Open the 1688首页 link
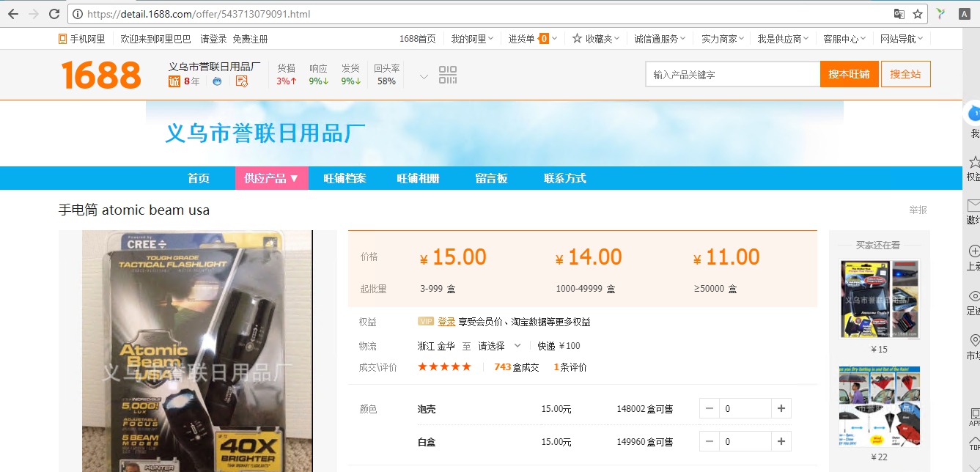This screenshot has width=980, height=472. [x=417, y=39]
